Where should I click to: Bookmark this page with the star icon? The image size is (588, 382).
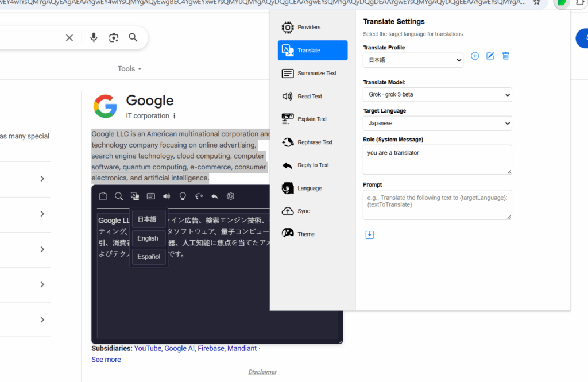[x=537, y=2]
